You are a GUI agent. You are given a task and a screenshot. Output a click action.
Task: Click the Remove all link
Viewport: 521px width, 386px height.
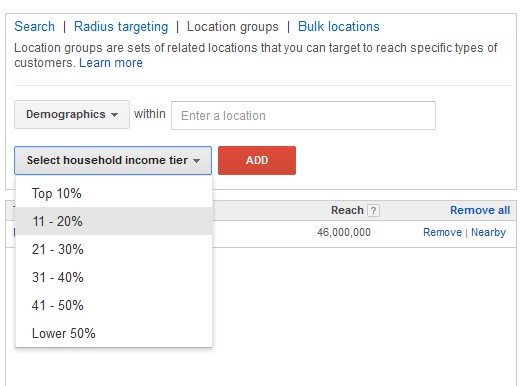(480, 210)
